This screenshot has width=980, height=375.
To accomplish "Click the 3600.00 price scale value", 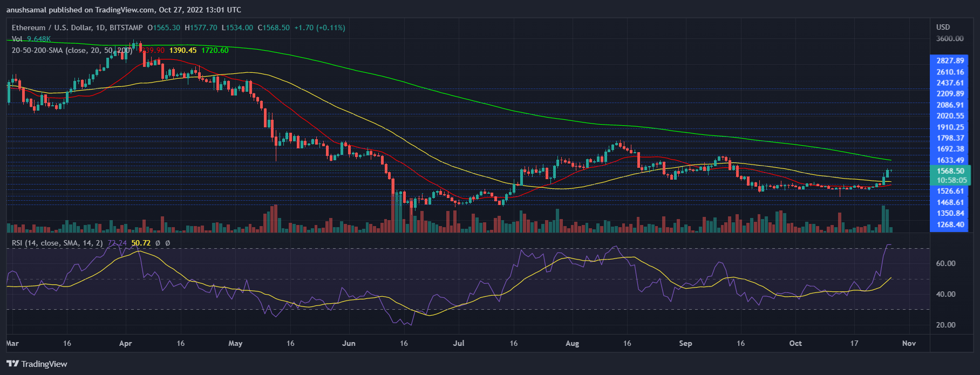I will click(x=950, y=39).
